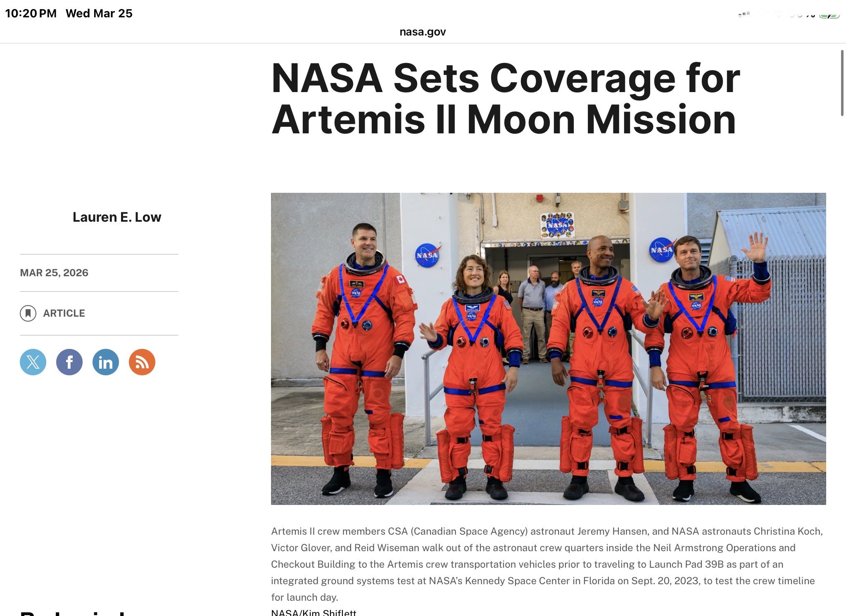Open author Lauren E. Low's page

[x=117, y=217]
